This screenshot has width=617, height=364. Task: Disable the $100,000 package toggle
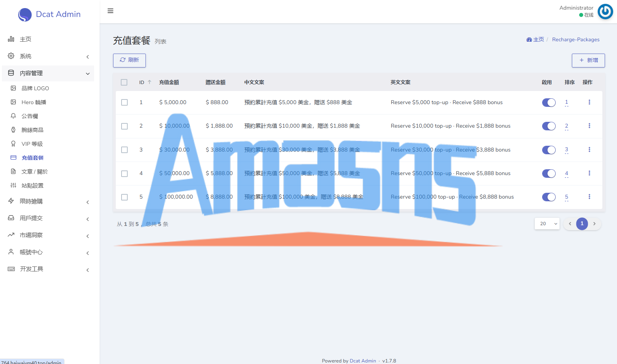(x=549, y=197)
